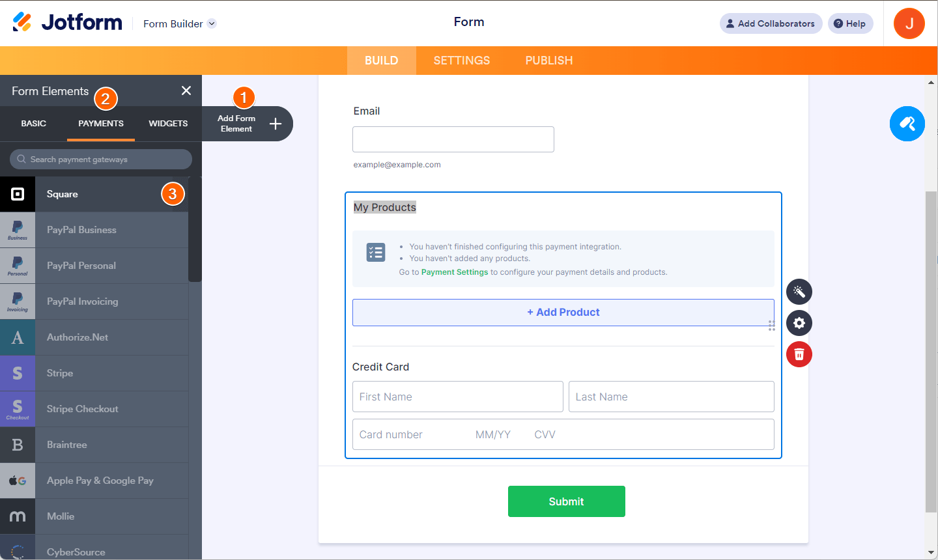Click the payment field drag handle dots
Viewport: 938px width, 560px height.
pos(771,326)
